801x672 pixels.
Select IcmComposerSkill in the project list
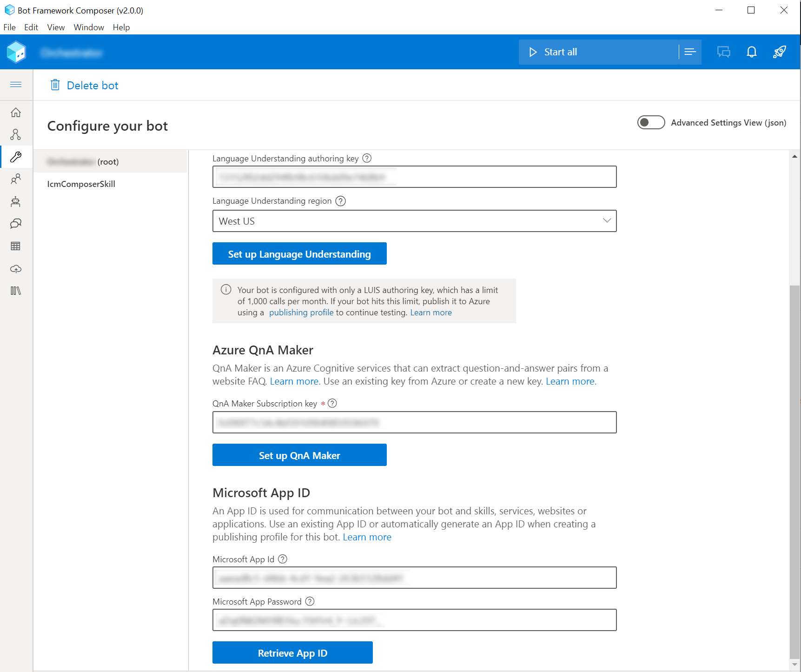click(80, 184)
